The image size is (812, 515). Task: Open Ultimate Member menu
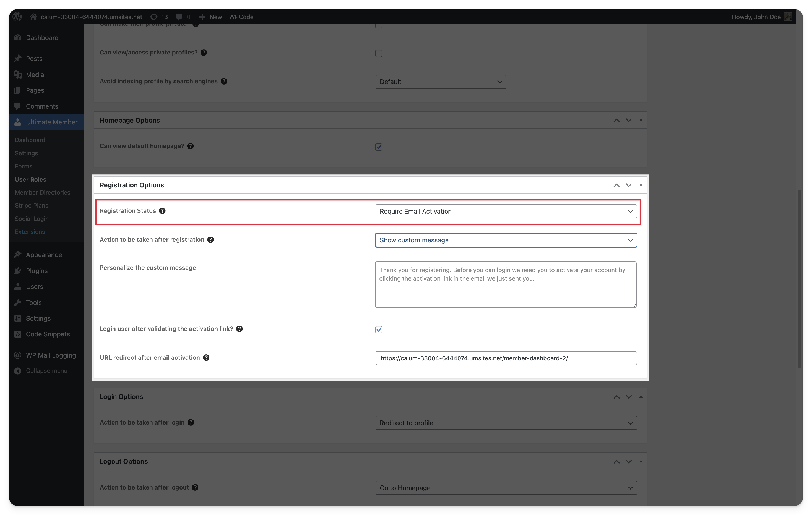[46, 122]
